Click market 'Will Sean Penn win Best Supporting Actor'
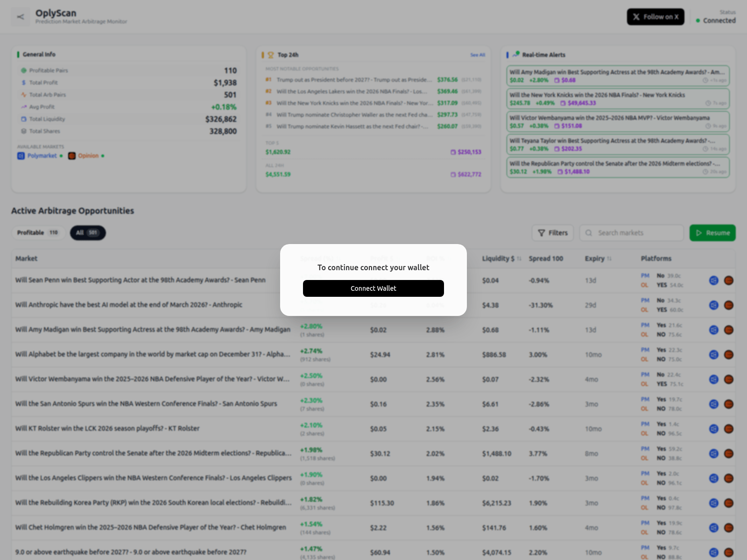Viewport: 747px width, 560px height. pos(141,280)
